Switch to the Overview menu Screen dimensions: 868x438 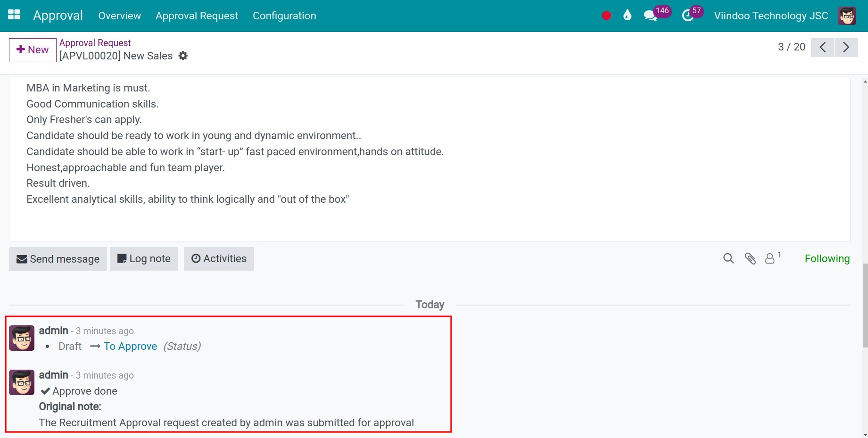coord(119,16)
